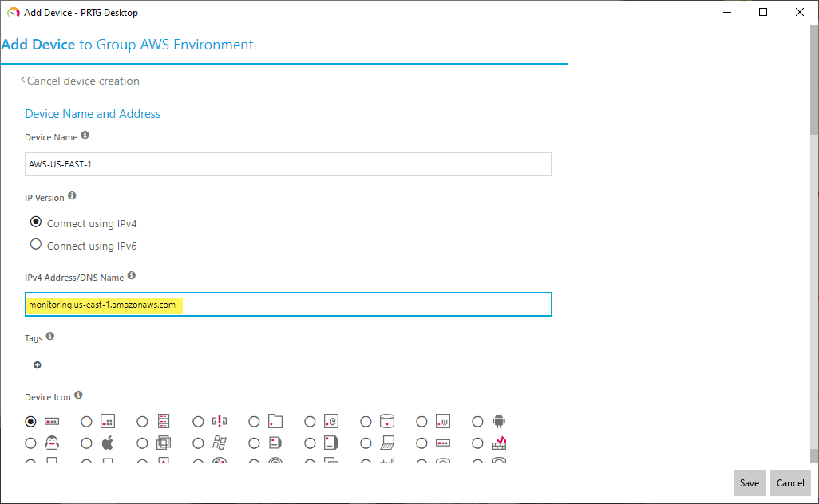Click the info icon beside Device Name
Image resolution: width=819 pixels, height=504 pixels.
point(85,136)
